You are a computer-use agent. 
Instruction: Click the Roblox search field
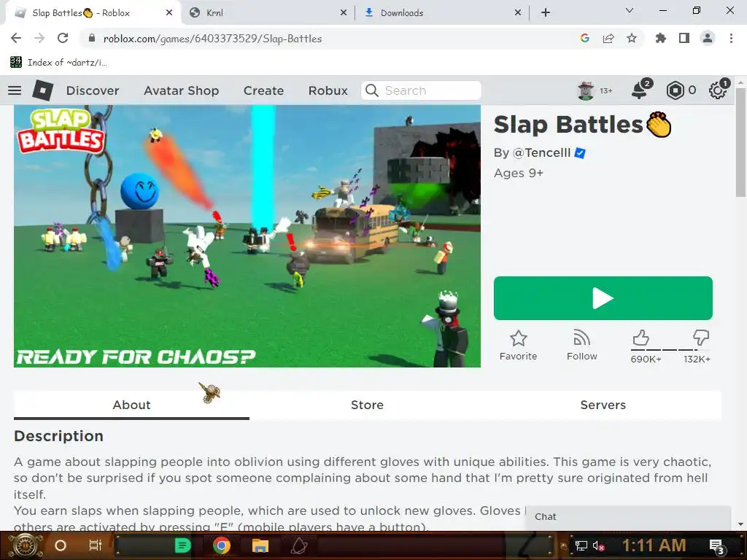pos(421,90)
